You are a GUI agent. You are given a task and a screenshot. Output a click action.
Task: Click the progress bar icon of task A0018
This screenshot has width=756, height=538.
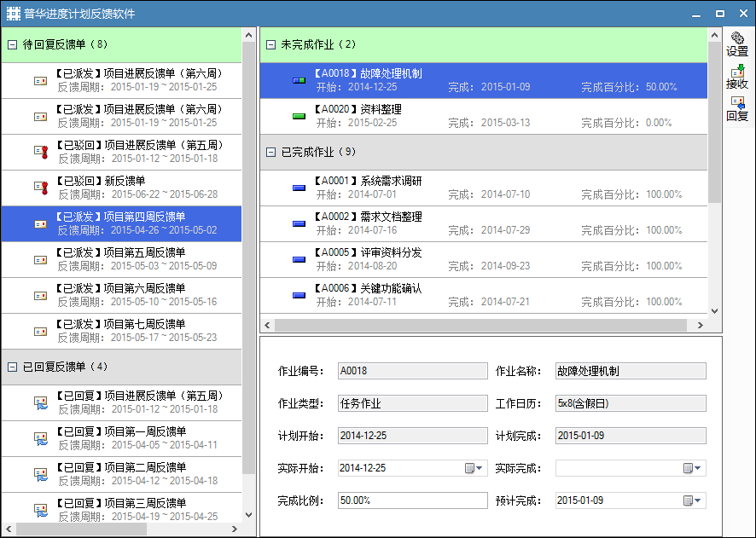[299, 80]
